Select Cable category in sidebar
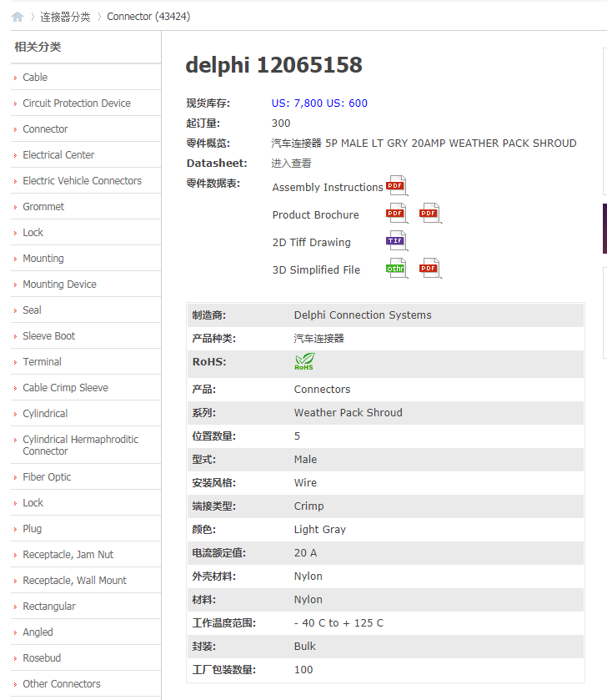This screenshot has height=700, width=607. coord(35,78)
